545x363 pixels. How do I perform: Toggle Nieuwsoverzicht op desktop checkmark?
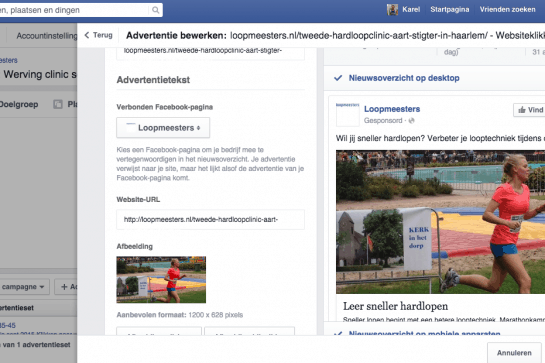click(338, 78)
